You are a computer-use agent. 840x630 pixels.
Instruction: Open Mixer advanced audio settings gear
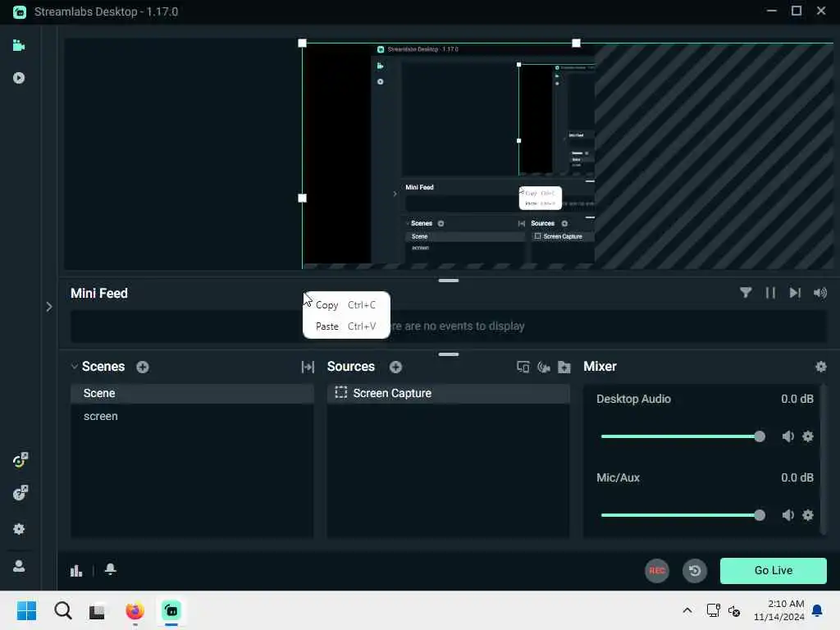coord(820,367)
